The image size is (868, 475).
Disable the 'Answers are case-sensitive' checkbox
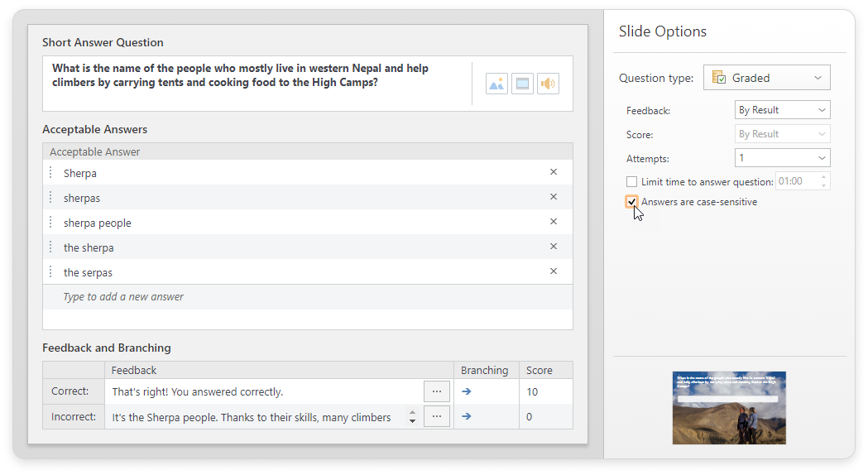click(632, 202)
